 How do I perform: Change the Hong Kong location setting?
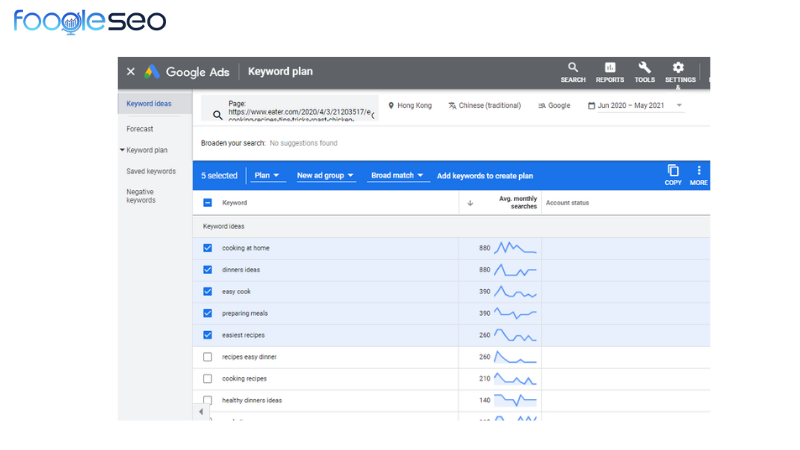pos(410,106)
